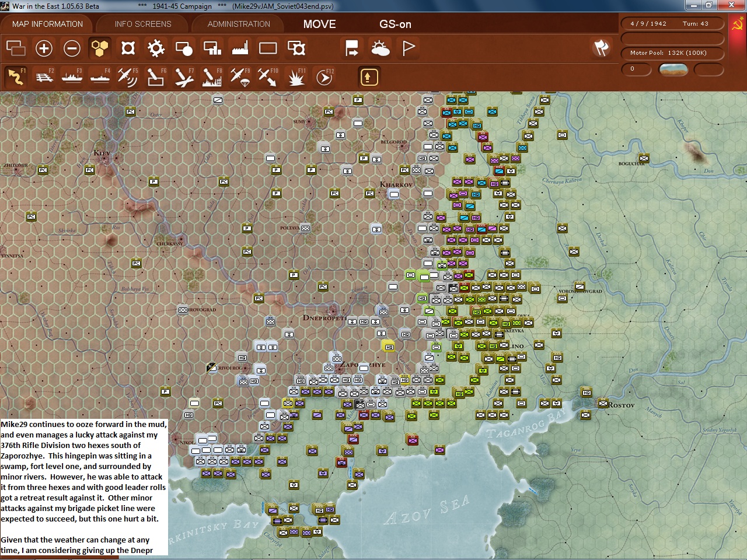Click the Cherkassy city label
Screen dimensions: 747x560
(169, 244)
